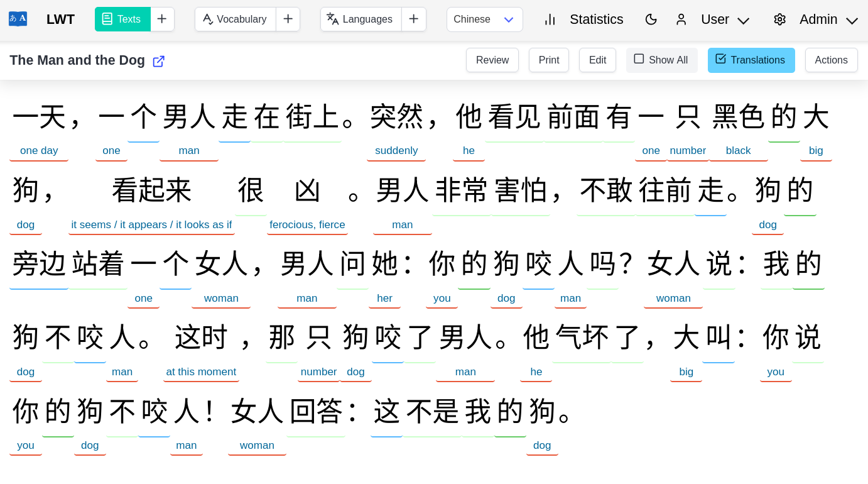
Task: Open settings via the gear icon
Action: point(779,19)
